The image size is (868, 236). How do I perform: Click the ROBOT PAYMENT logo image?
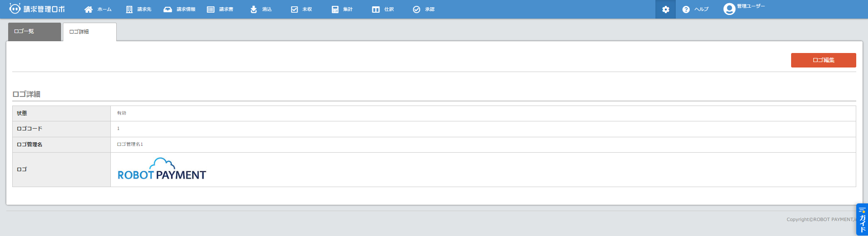pyautogui.click(x=161, y=169)
